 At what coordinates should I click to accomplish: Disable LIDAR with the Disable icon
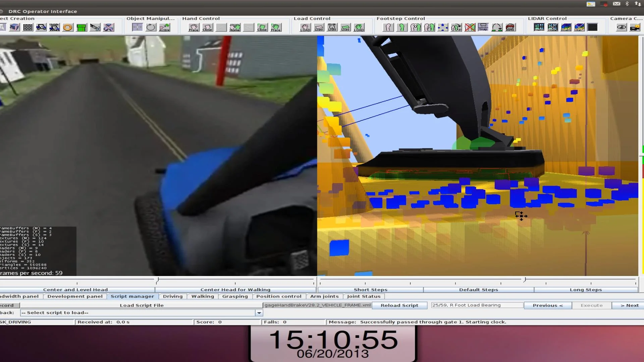tap(566, 27)
